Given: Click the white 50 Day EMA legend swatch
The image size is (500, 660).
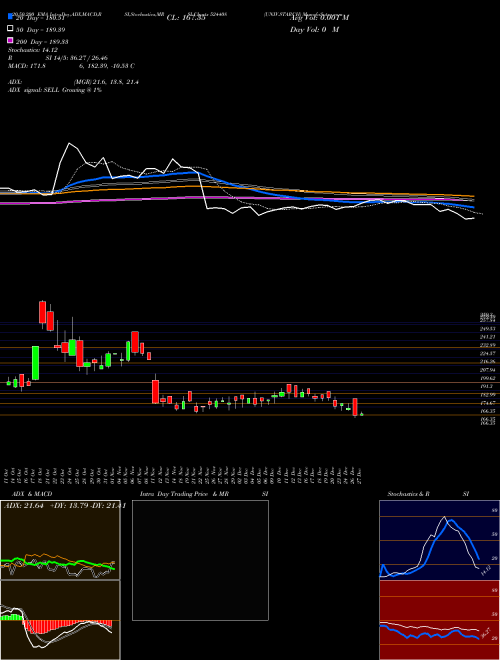Looking at the screenshot, I should tap(10, 29).
